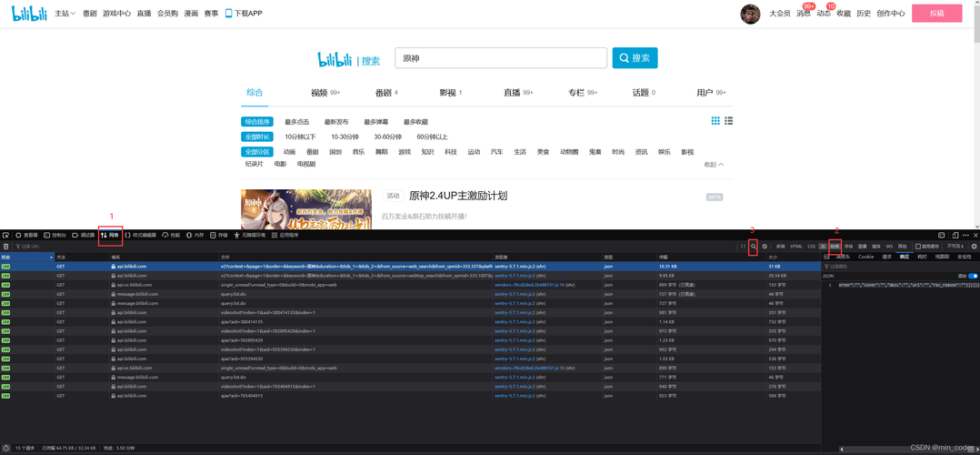Open the devtools three-dot more menu
The width and height of the screenshot is (980, 455).
[965, 236]
